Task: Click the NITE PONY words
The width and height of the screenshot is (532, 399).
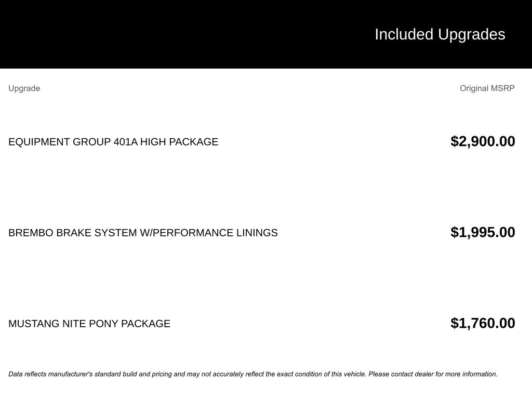Action: click(x=90, y=324)
